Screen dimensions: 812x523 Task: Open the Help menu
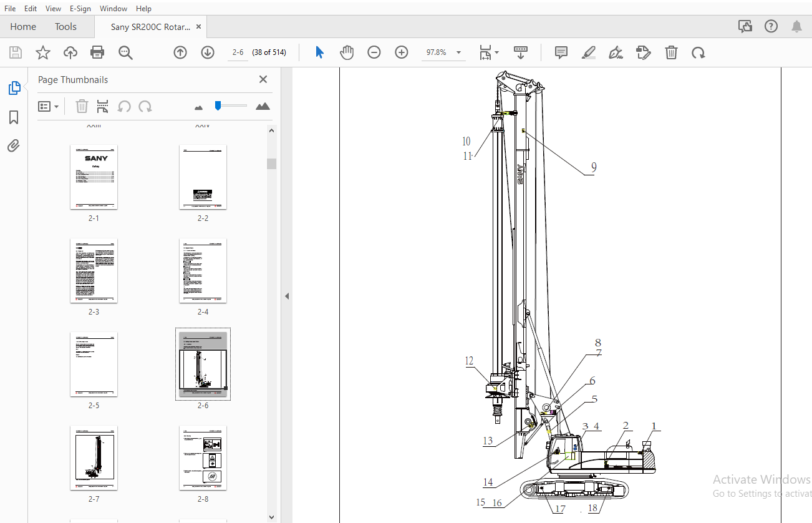pyautogui.click(x=143, y=9)
